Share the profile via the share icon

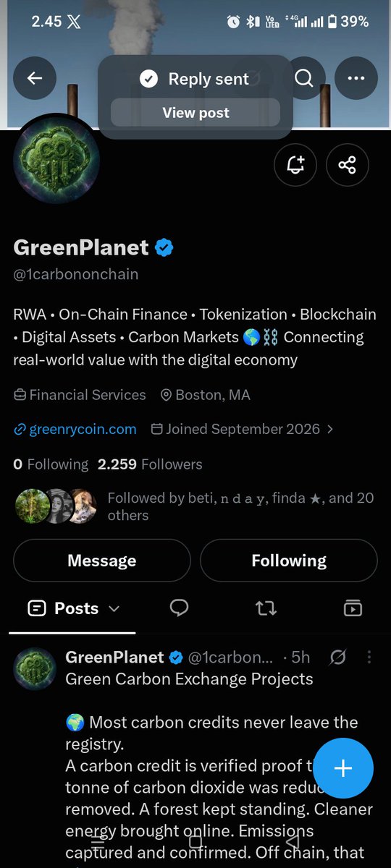click(x=348, y=165)
